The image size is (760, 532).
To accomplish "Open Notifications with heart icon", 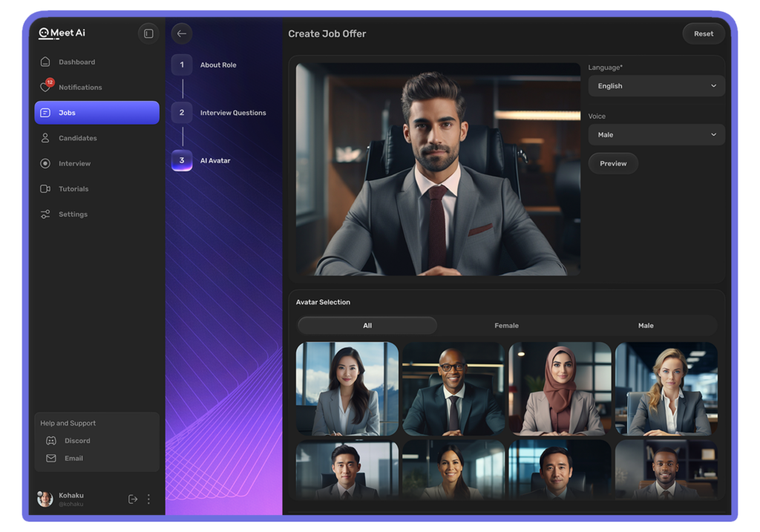I will [x=46, y=88].
